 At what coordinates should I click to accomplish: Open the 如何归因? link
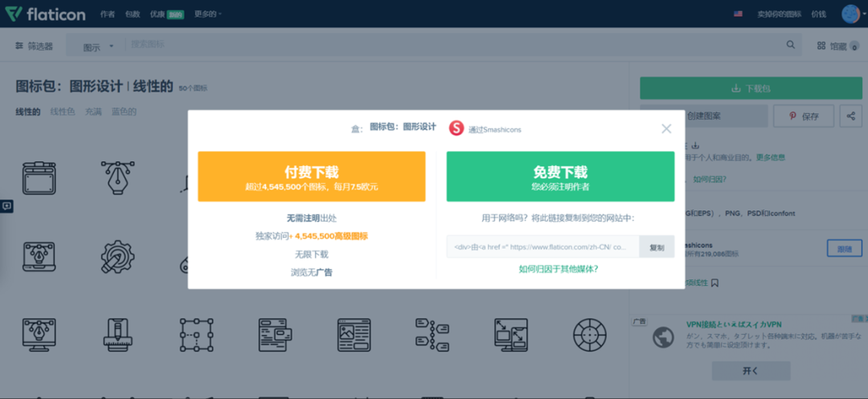point(710,179)
